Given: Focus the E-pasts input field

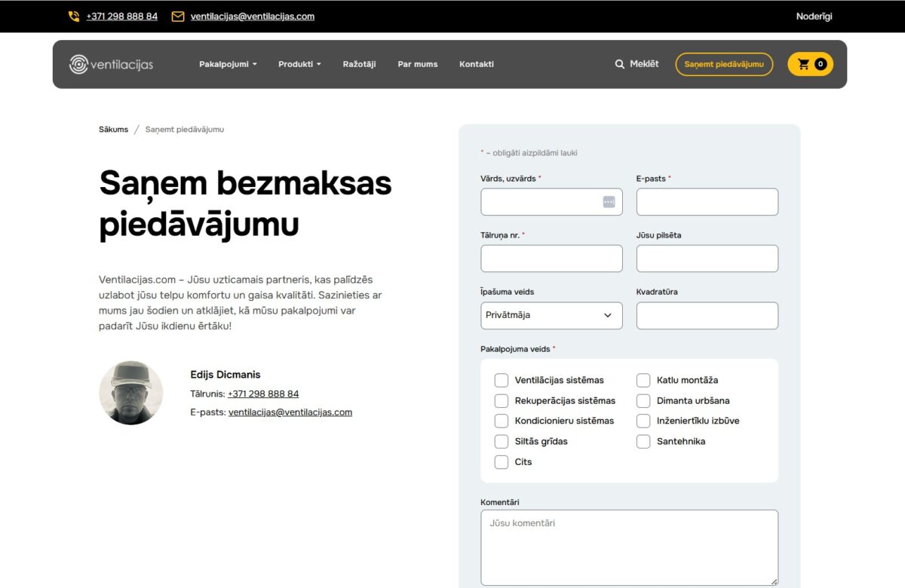Looking at the screenshot, I should pos(707,202).
